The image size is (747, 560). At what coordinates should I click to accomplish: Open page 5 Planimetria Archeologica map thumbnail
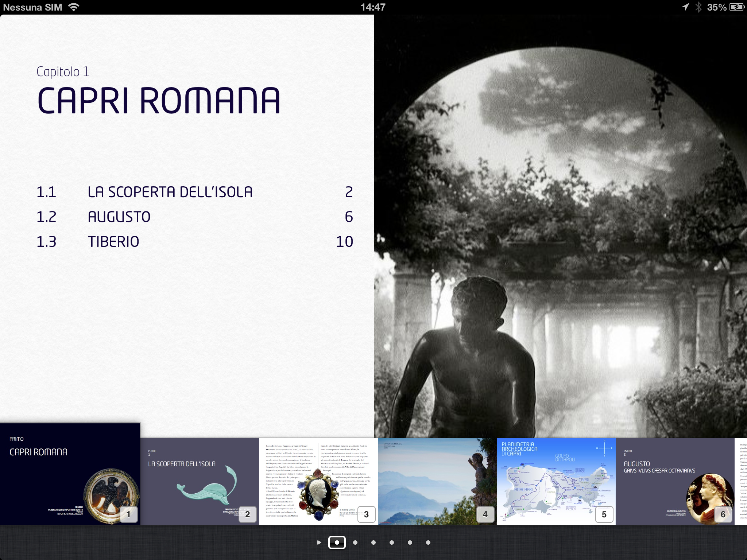pyautogui.click(x=556, y=481)
